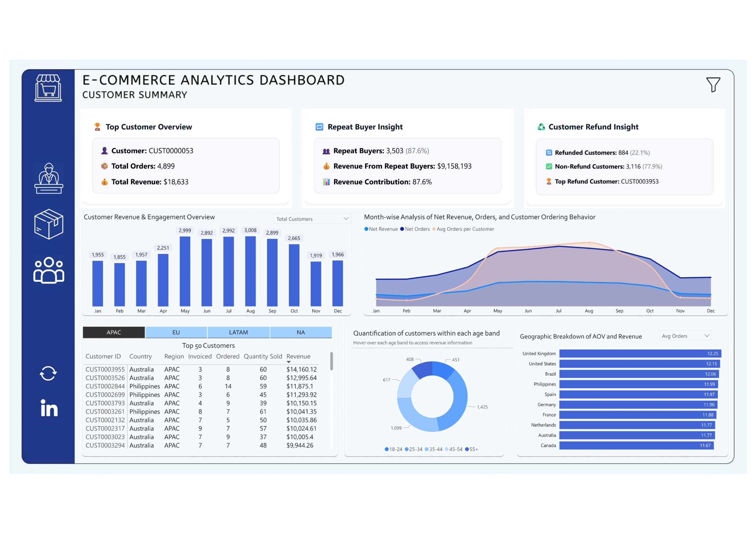Toggle the Net Orders legend item
This screenshot has height=534, width=756.
[415, 229]
